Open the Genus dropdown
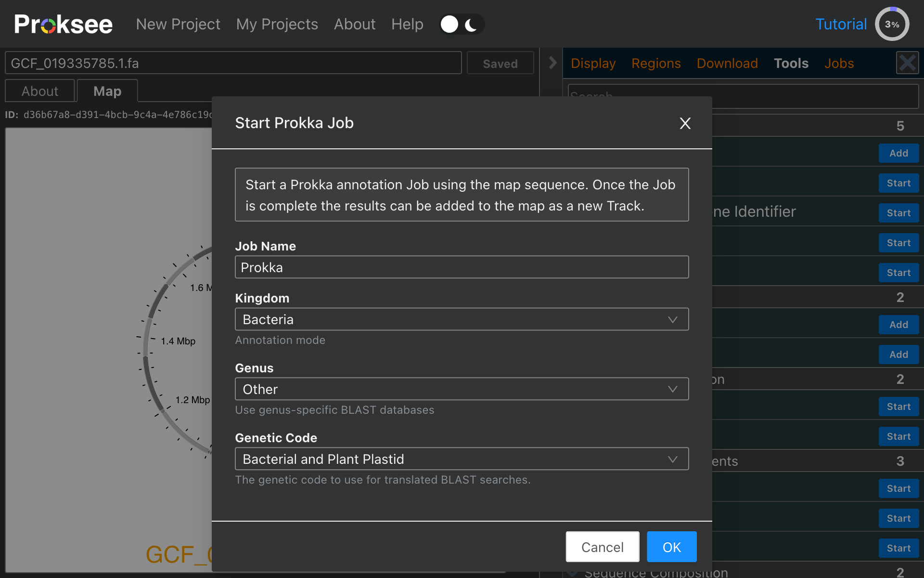The image size is (924, 578). [x=462, y=389]
